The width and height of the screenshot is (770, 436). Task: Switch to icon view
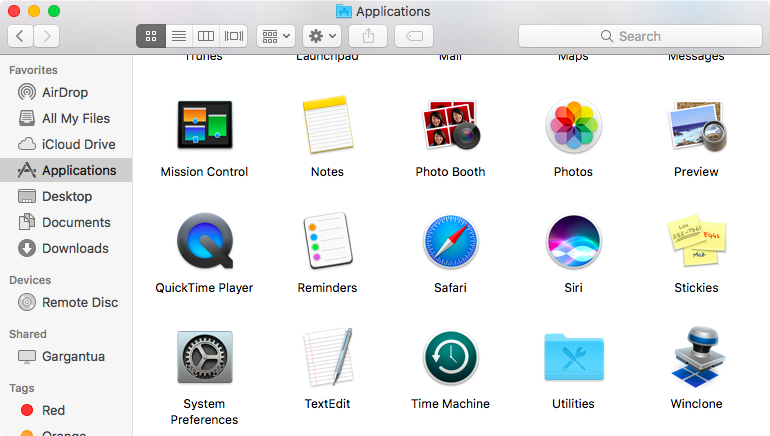(x=151, y=36)
